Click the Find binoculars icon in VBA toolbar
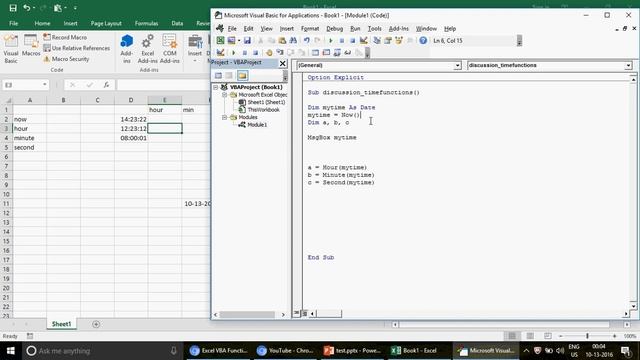Image resolution: width=640 pixels, height=360 pixels. click(x=293, y=40)
